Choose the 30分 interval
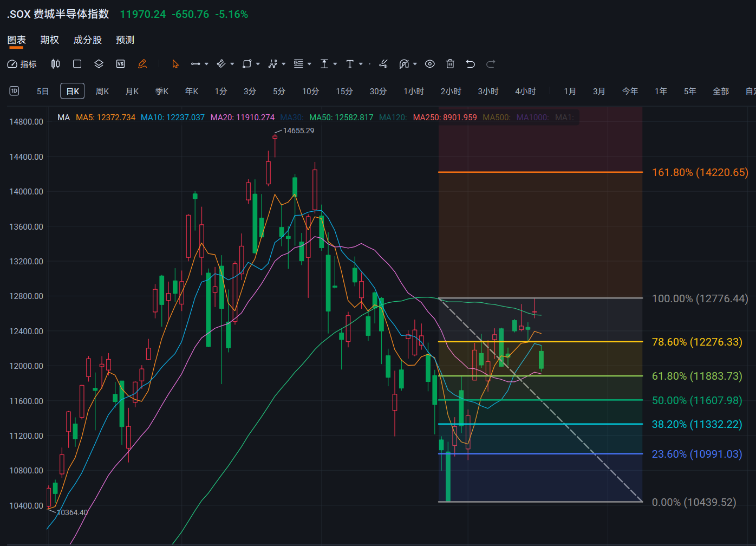Image resolution: width=756 pixels, height=546 pixels. [x=378, y=91]
